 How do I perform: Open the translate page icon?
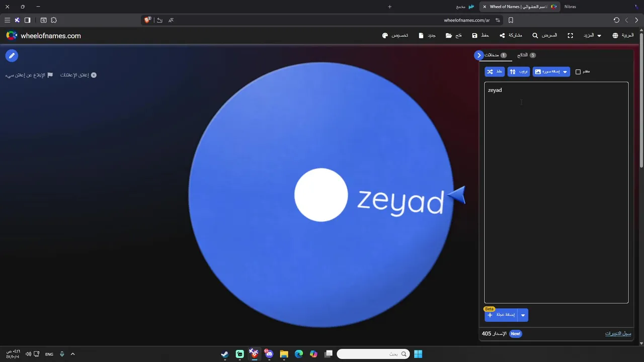click(171, 20)
